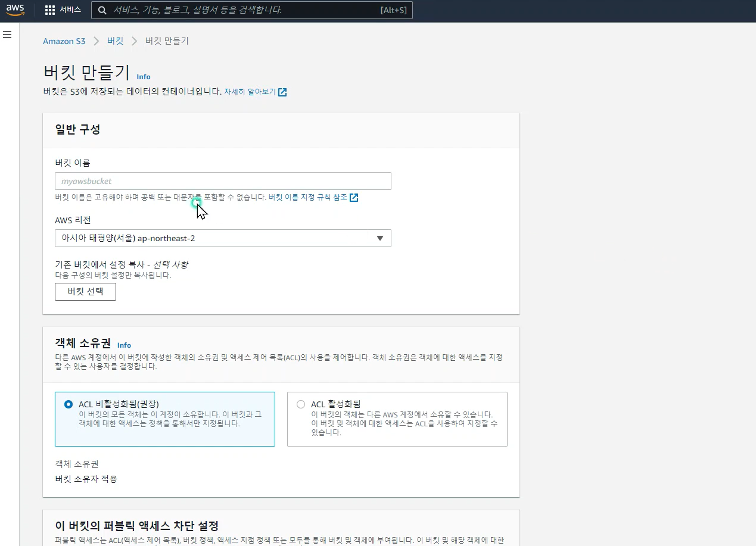Open the 자세히 알아보기 link

250,92
